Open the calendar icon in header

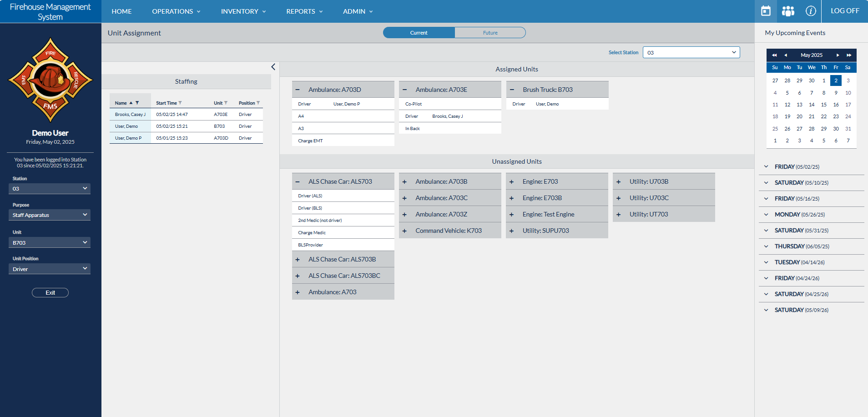[766, 11]
